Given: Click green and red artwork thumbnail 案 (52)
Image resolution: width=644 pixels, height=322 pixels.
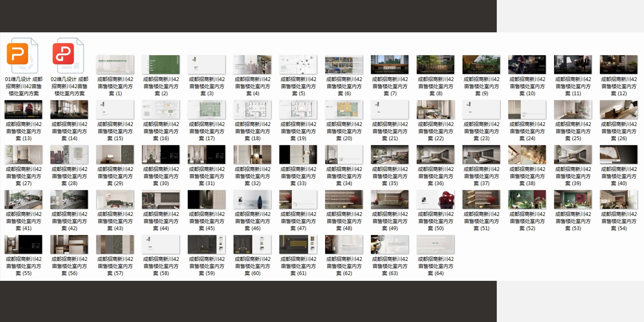Looking at the screenshot, I should pyautogui.click(x=527, y=199).
